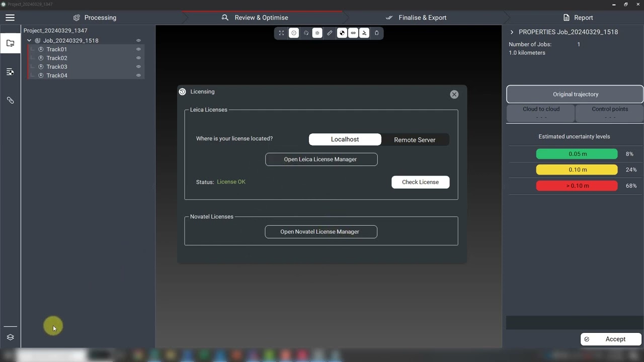Hide Track01 using its eye icon
Image resolution: width=644 pixels, height=362 pixels.
(x=138, y=49)
